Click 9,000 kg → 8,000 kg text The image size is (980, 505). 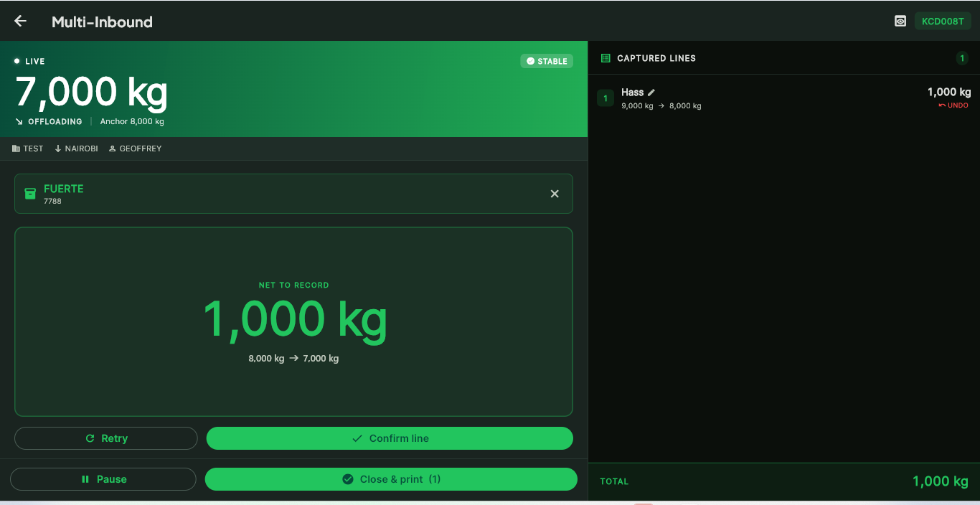[661, 106]
